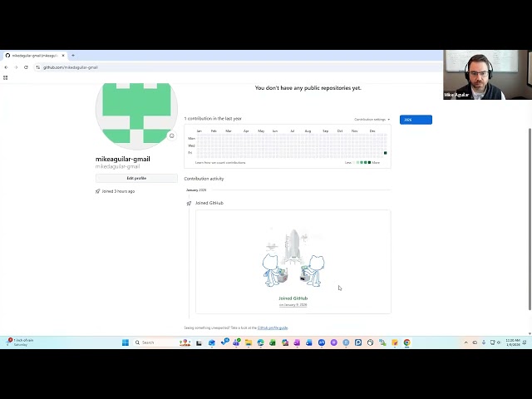Open the weather widget showing inch of rain

coord(20,342)
